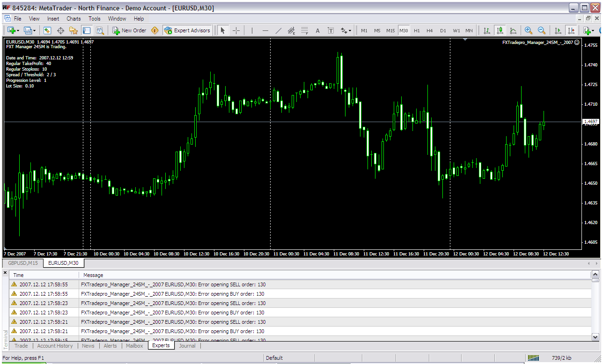Open the Insert menu
Image resolution: width=603 pixels, height=364 pixels.
[x=53, y=19]
